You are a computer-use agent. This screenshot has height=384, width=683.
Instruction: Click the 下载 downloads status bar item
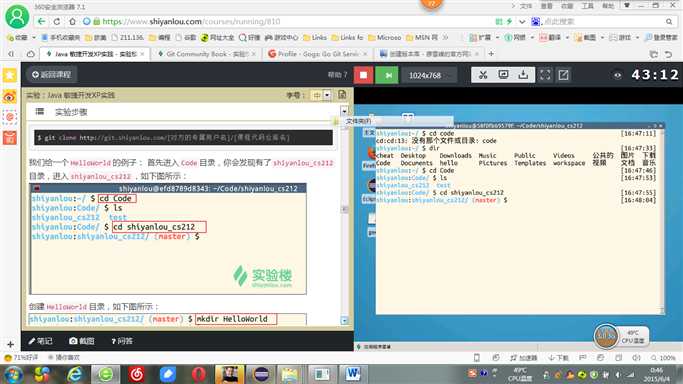coord(559,358)
